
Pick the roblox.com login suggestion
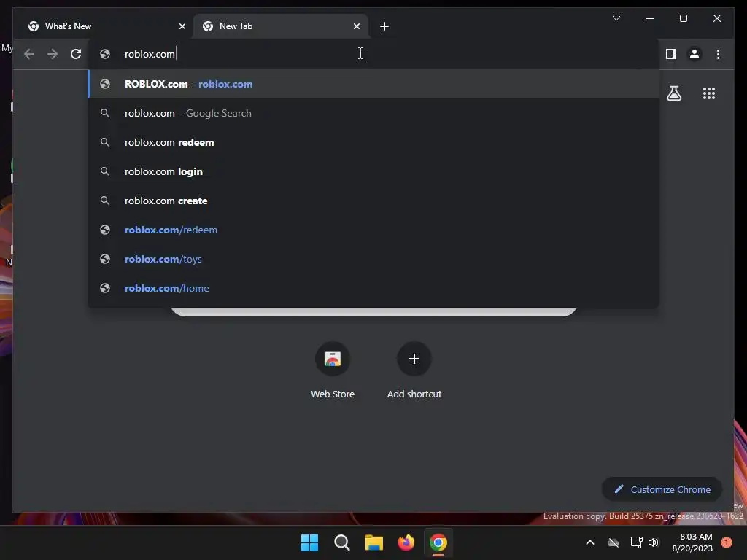[373, 171]
